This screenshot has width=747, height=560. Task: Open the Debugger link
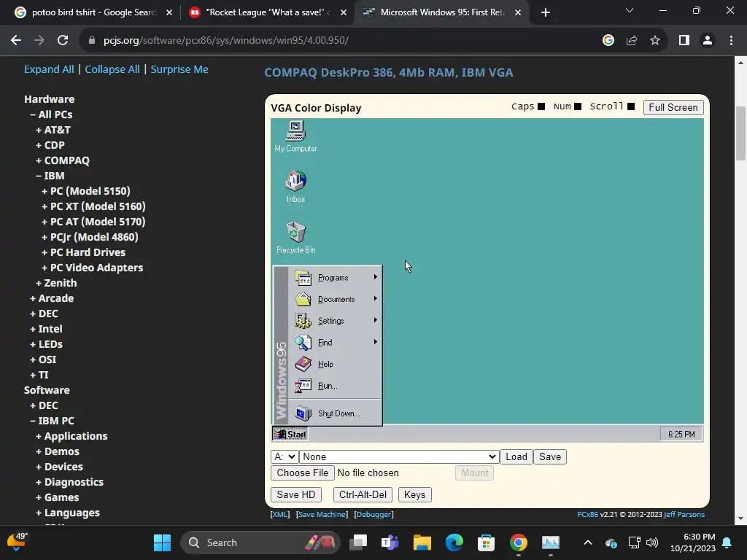click(x=374, y=515)
